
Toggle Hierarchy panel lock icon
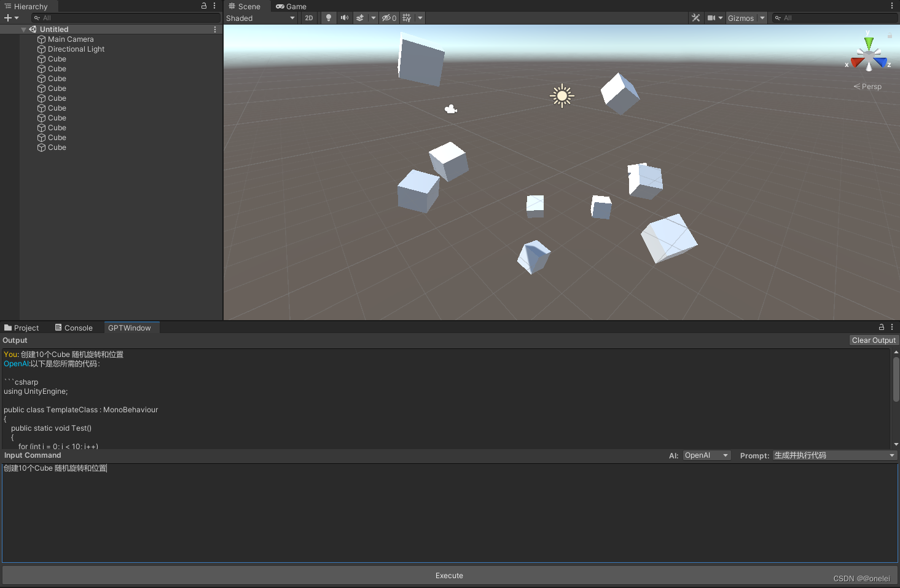204,6
